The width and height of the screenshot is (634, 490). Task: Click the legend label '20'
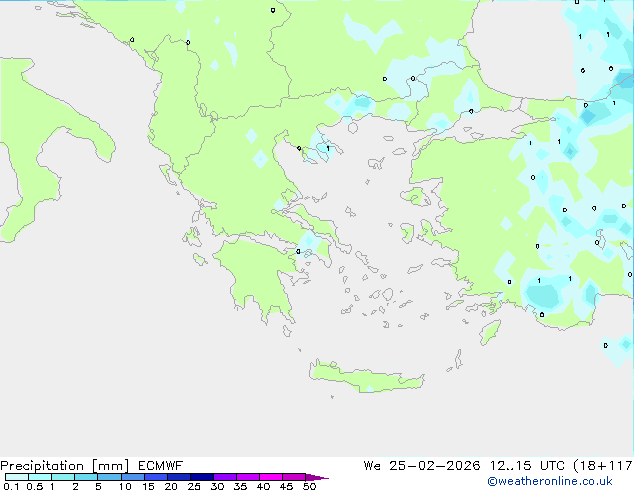tap(171, 486)
